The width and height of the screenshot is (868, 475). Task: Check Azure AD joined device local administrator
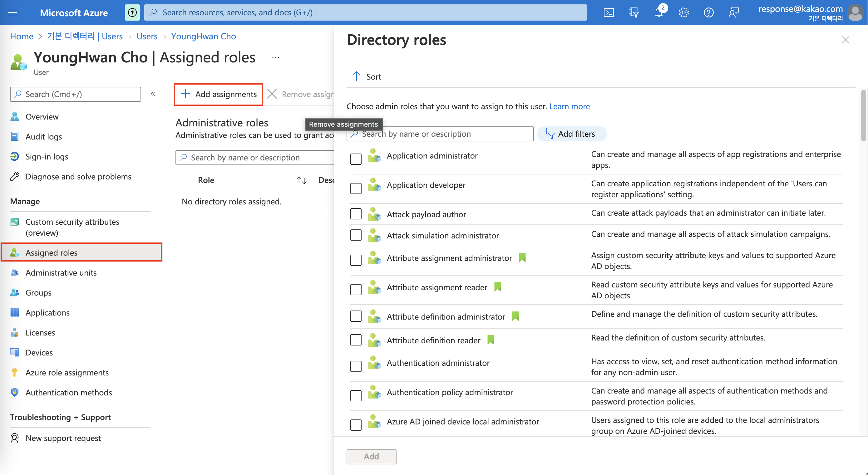pyautogui.click(x=356, y=425)
